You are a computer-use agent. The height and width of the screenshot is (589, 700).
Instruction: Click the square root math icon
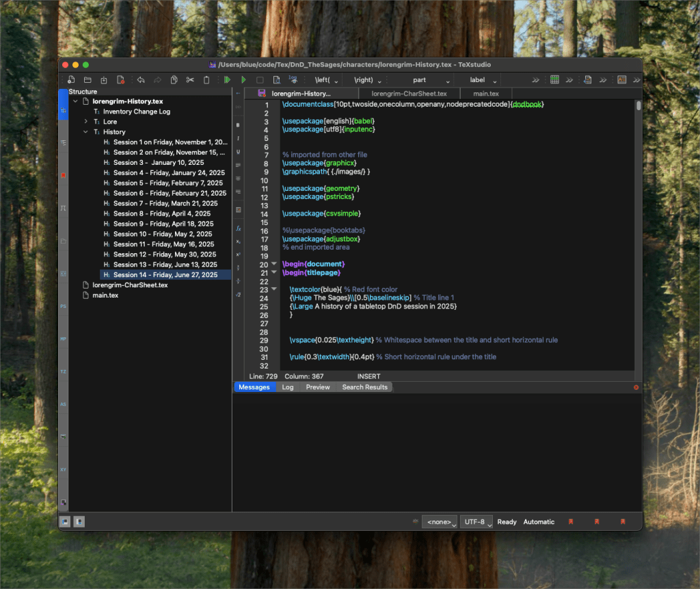pyautogui.click(x=238, y=294)
